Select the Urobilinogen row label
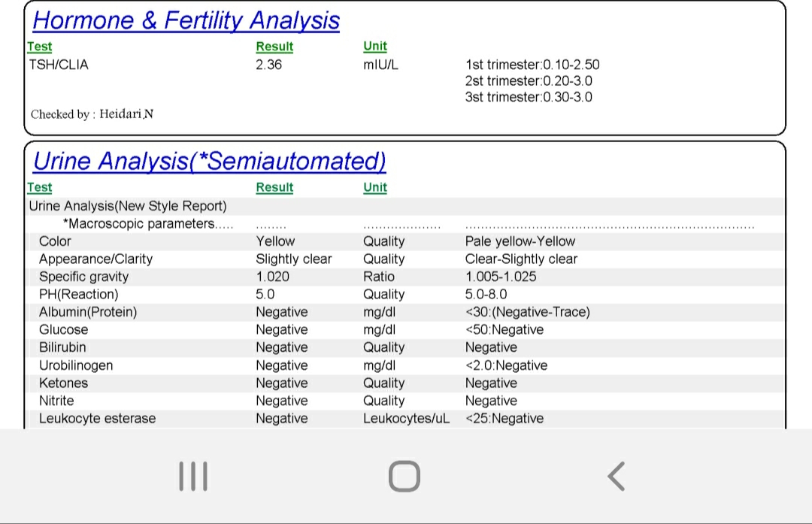 (x=76, y=365)
